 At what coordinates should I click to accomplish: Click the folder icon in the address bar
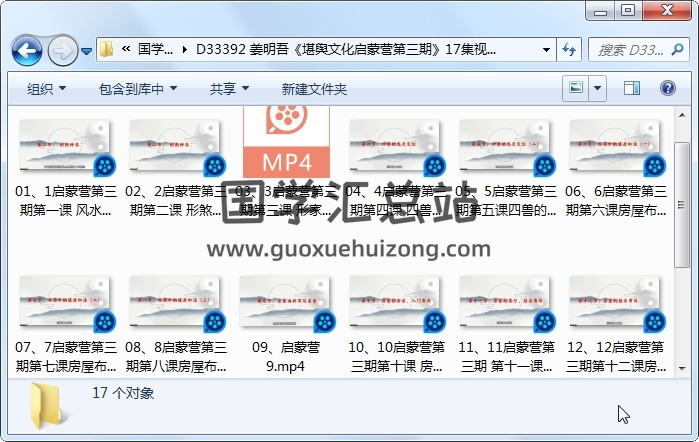coord(106,49)
